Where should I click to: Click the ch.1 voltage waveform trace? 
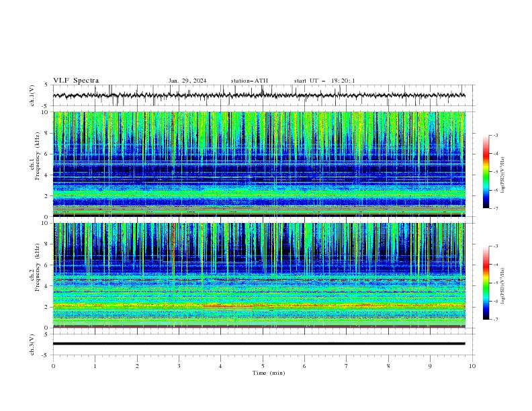pos(259,95)
